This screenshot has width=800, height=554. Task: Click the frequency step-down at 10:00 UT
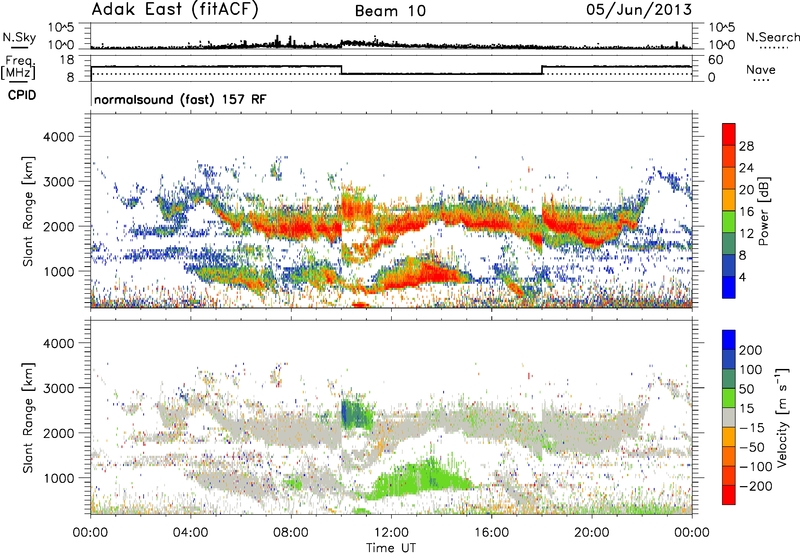(x=341, y=70)
